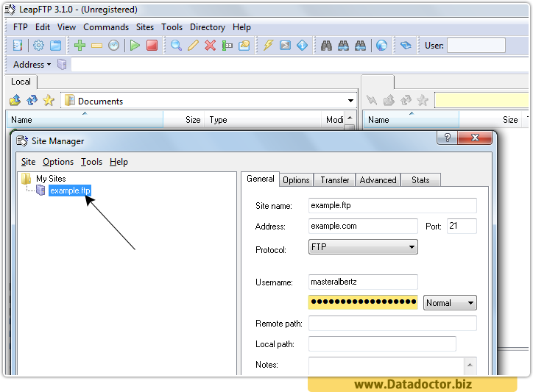The height and width of the screenshot is (392, 533).
Task: Click the new folder toolbar icon
Action: pos(244,45)
